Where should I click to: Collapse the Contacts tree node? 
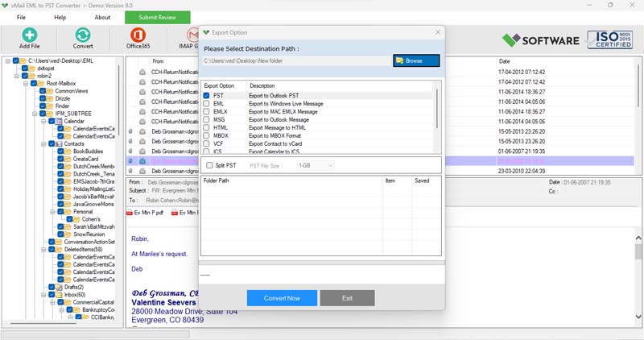click(44, 144)
